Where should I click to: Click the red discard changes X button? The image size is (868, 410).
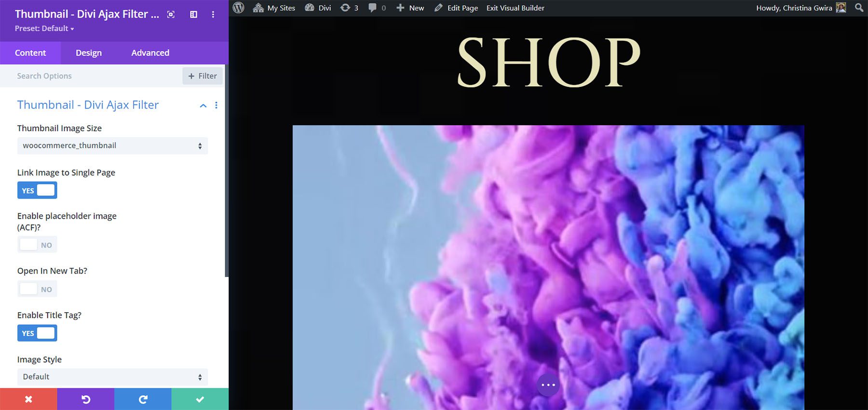pos(28,399)
